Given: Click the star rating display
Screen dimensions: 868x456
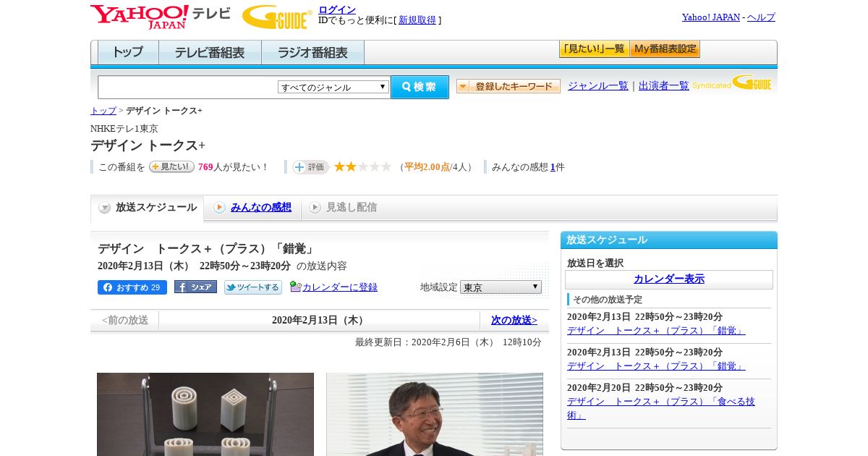Looking at the screenshot, I should (362, 167).
